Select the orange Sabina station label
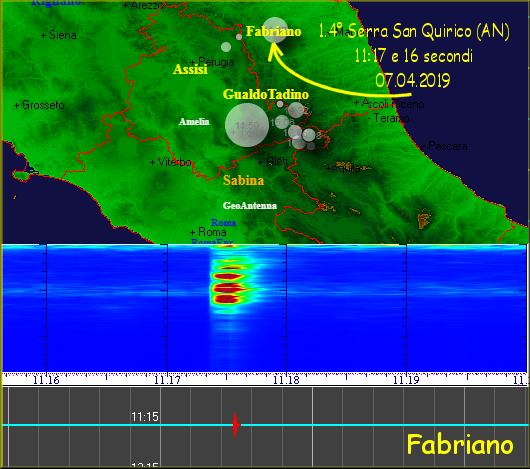 coord(243,180)
